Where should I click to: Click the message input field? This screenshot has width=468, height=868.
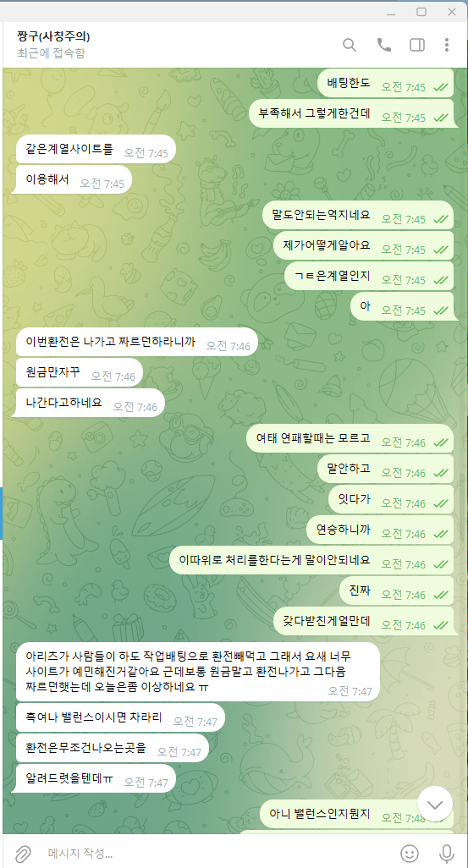pyautogui.click(x=216, y=853)
